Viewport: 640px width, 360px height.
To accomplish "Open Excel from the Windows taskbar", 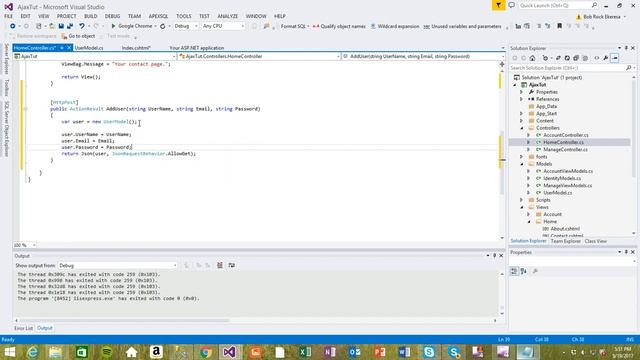I will pos(305,352).
